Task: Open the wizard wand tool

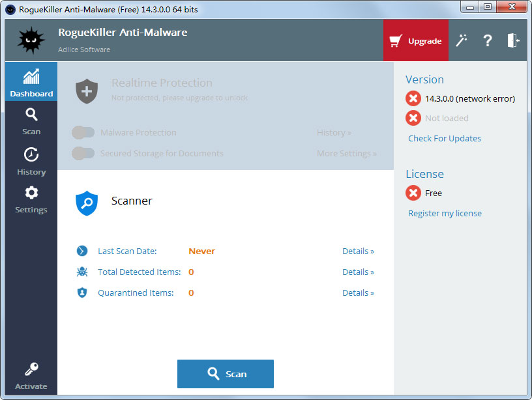Action: (x=462, y=40)
